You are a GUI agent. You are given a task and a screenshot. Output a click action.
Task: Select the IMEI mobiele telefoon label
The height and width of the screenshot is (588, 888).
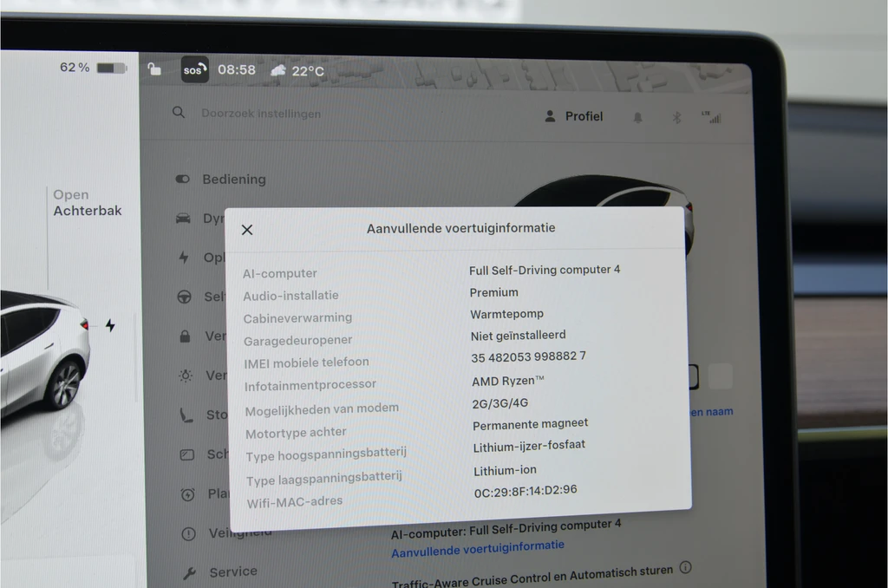(x=306, y=363)
